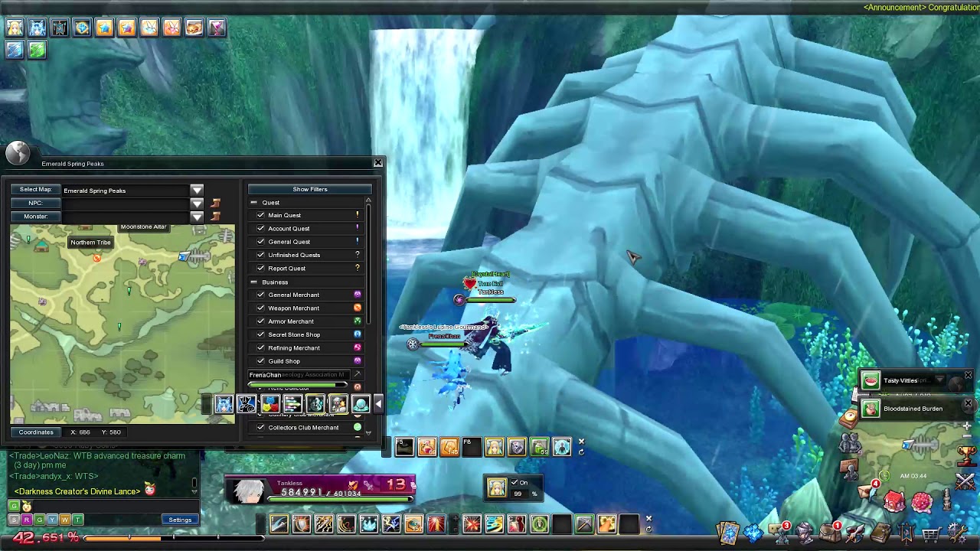Click the Bloodstained Burden quest sack icon

click(x=871, y=409)
